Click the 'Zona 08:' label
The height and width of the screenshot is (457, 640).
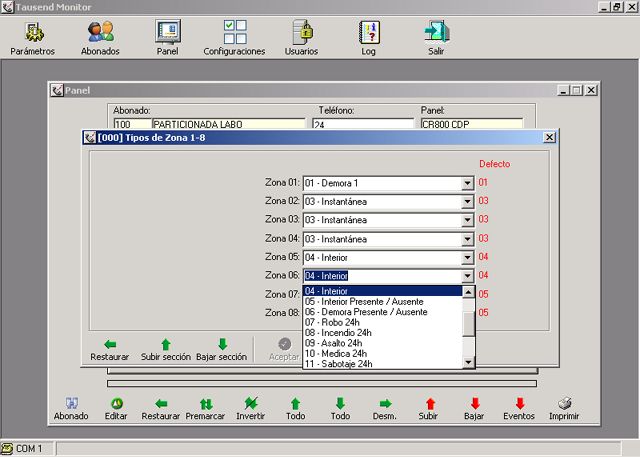tap(282, 313)
